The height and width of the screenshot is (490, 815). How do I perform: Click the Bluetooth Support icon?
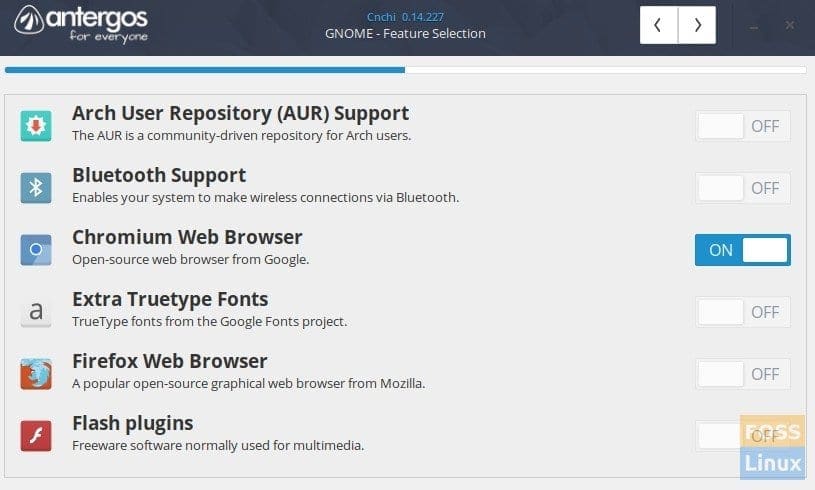[36, 188]
